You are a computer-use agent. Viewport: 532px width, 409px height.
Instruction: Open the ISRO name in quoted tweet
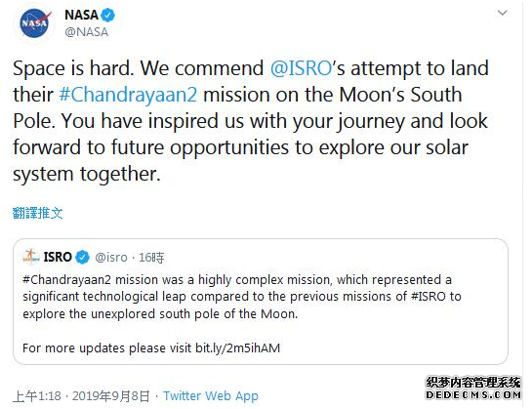(x=58, y=257)
